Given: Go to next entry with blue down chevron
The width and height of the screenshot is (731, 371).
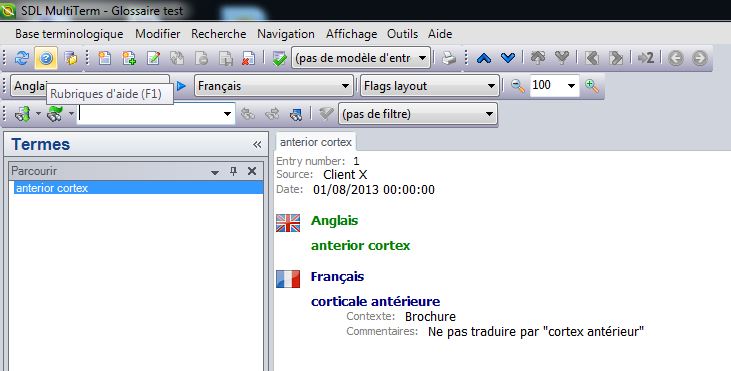Looking at the screenshot, I should 508,58.
